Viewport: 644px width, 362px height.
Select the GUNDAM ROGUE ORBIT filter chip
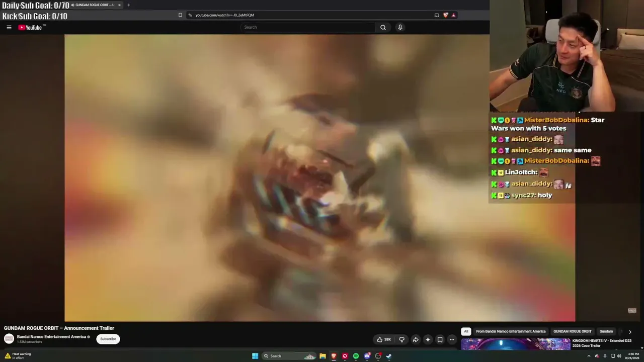573,331
